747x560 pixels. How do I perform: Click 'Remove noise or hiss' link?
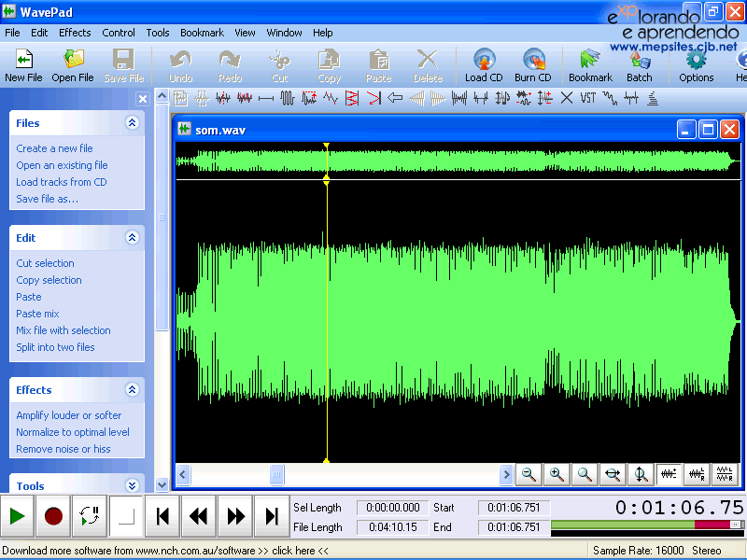coord(63,449)
